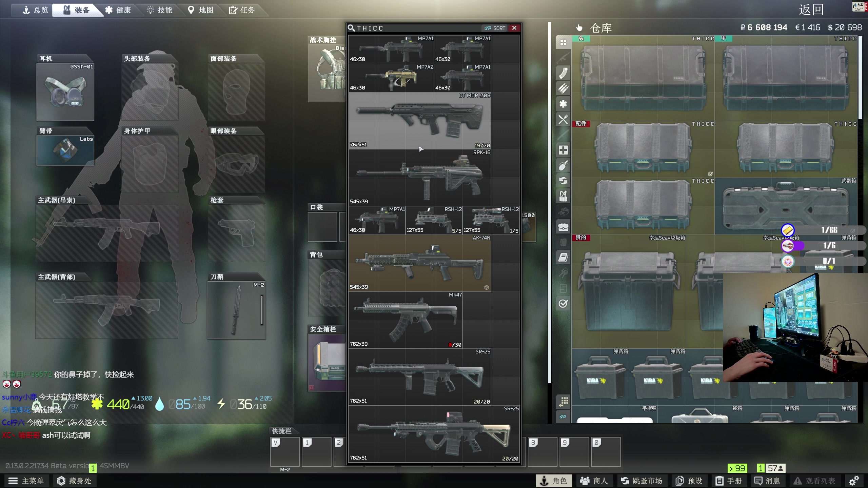Show all items in stash filter
Viewport: 868px width, 488px height.
tap(563, 42)
